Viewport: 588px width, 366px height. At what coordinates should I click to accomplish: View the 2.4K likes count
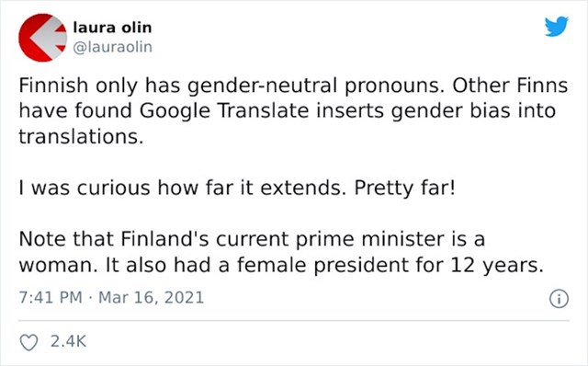[x=68, y=341]
